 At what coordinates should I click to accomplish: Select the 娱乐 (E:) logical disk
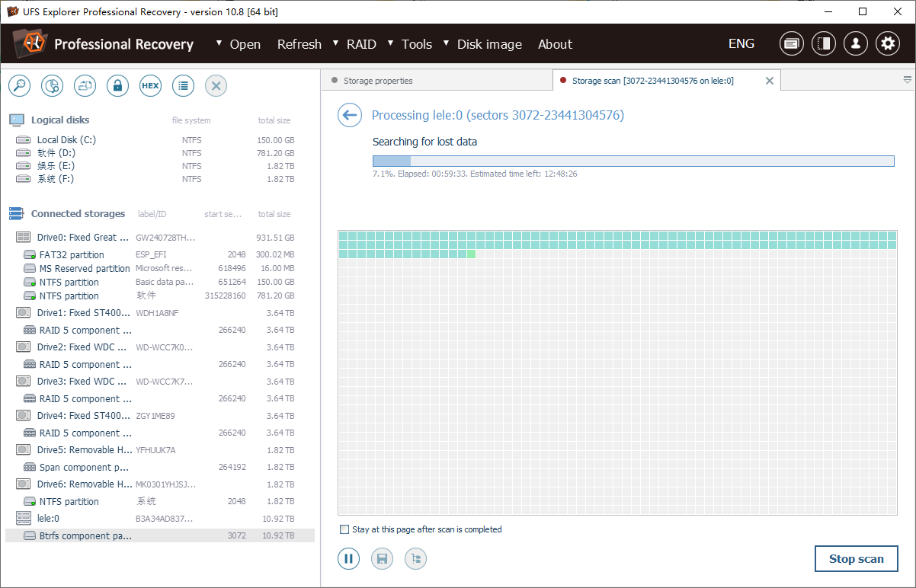(160, 166)
